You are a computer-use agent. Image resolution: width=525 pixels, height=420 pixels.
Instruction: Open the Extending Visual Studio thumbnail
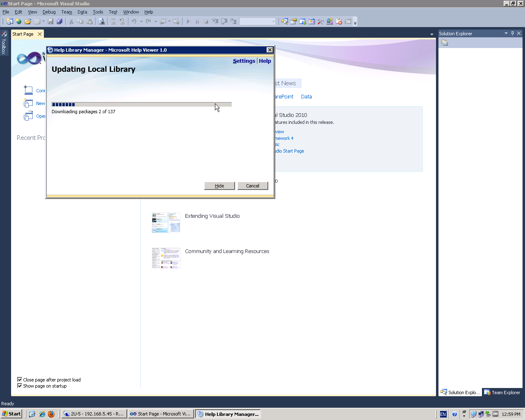(166, 223)
